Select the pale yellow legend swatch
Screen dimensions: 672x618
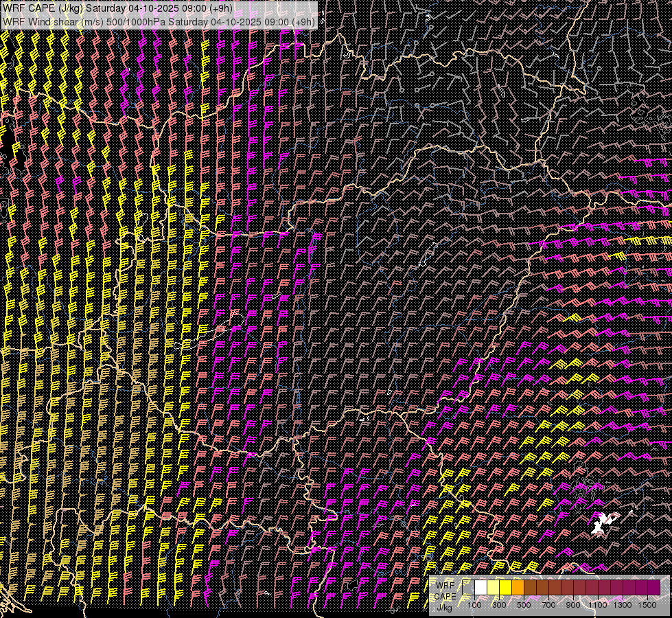point(493,587)
